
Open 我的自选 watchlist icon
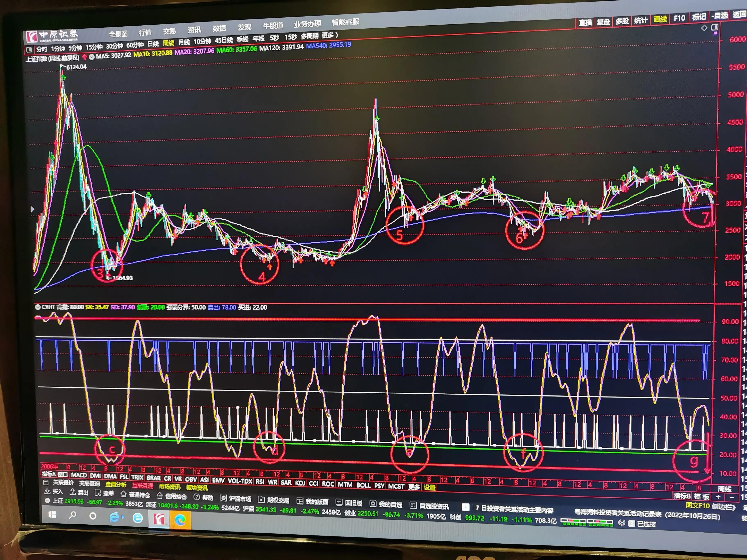(x=372, y=503)
